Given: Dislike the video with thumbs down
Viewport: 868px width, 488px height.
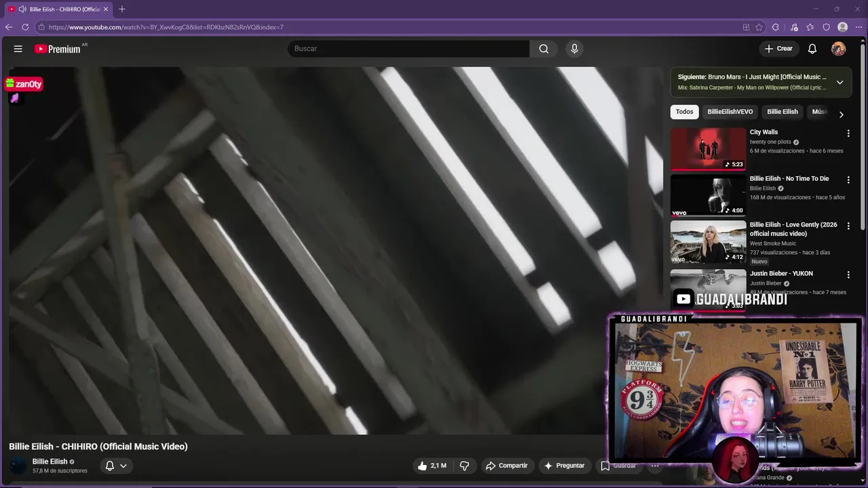Looking at the screenshot, I should 465,466.
